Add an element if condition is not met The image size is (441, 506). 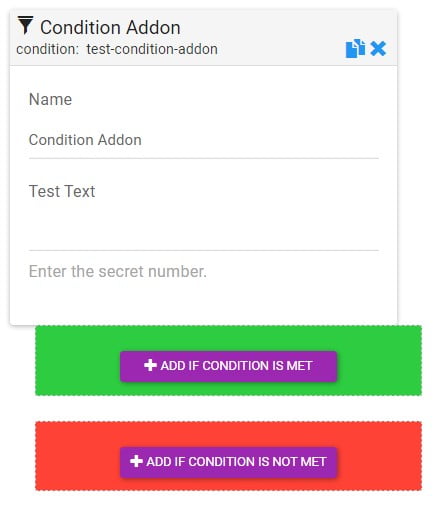click(x=228, y=462)
